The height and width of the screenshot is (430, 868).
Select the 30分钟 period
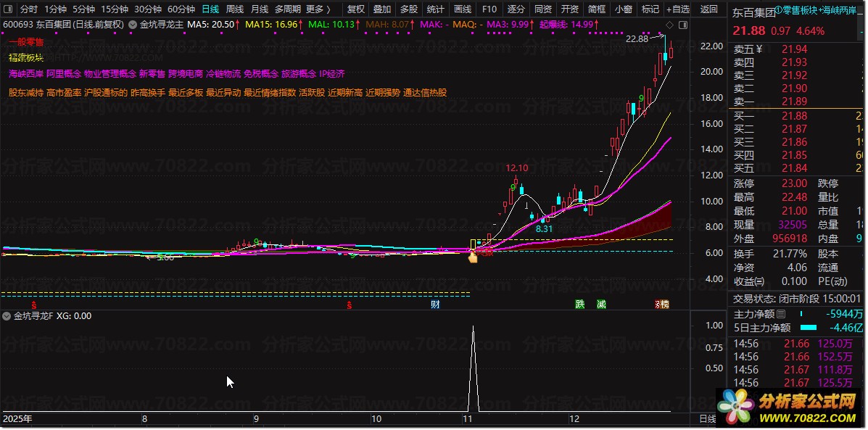(x=148, y=9)
